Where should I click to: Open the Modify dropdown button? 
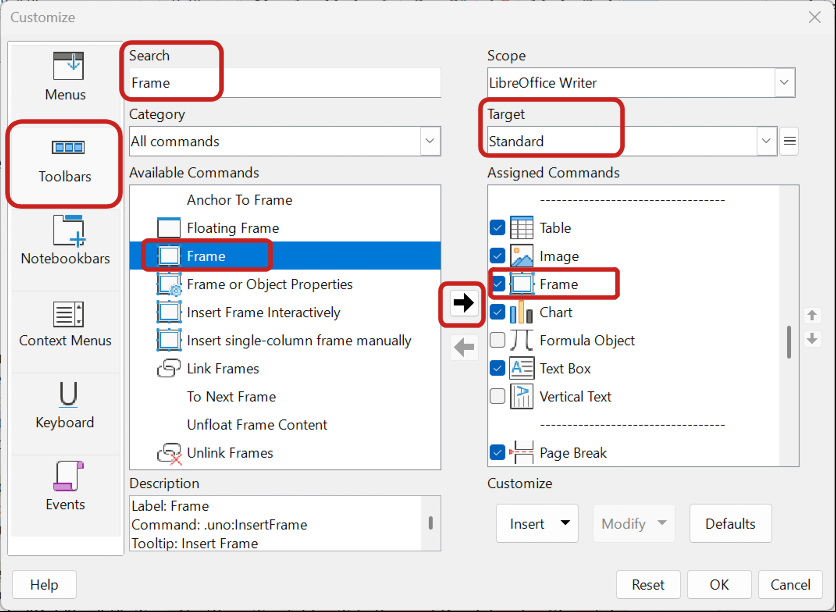pyautogui.click(x=633, y=524)
